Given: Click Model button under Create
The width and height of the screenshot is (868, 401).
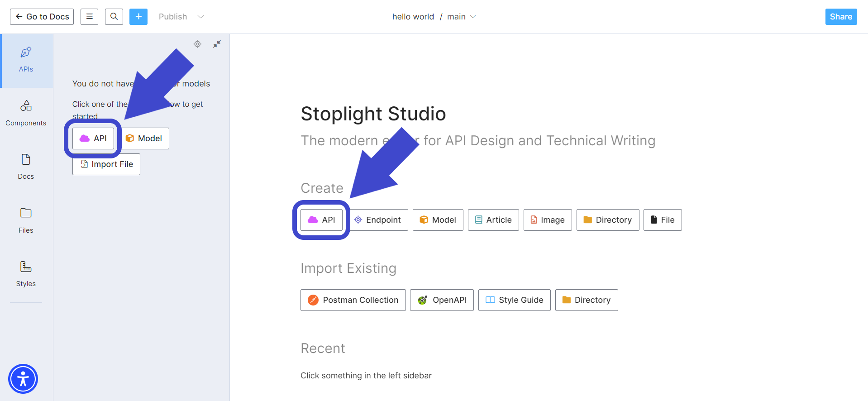Looking at the screenshot, I should coord(438,220).
